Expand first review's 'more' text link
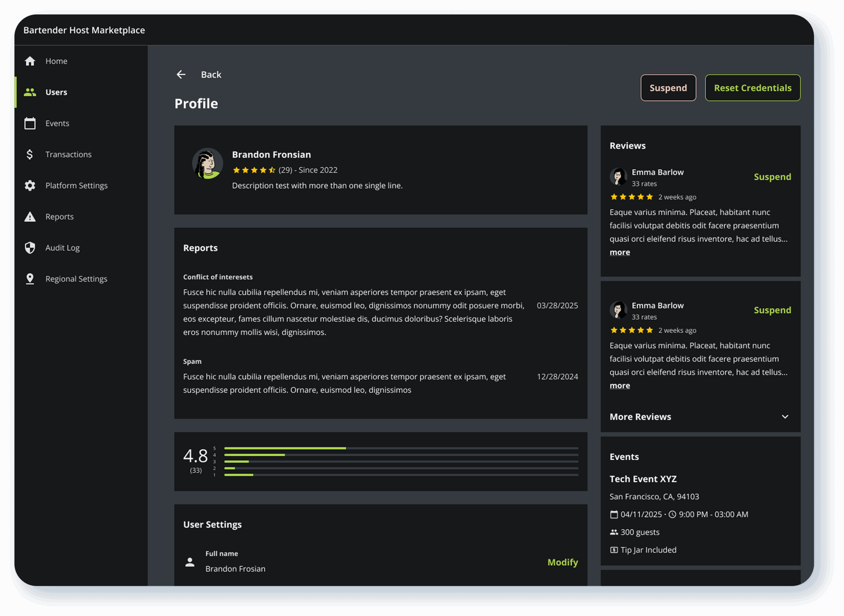844x616 pixels. (x=619, y=253)
